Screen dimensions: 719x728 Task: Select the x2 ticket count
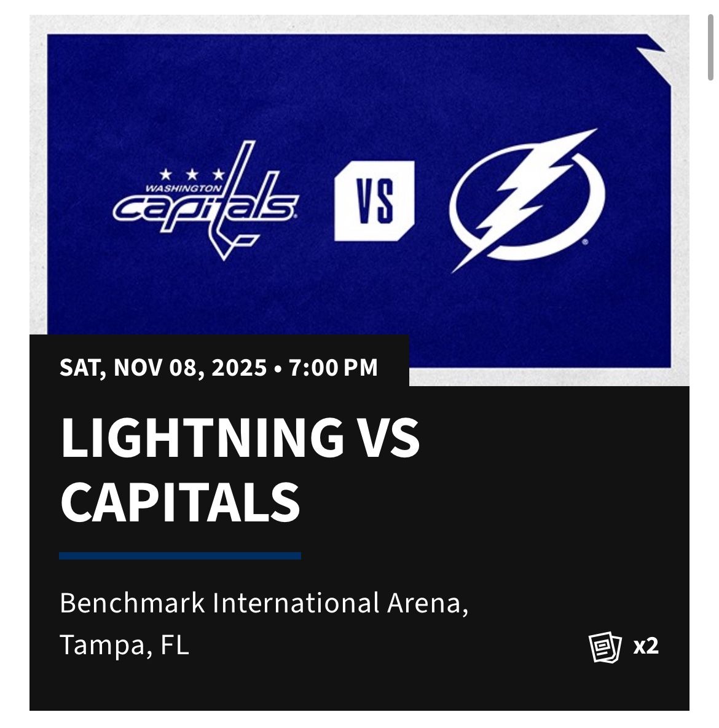pyautogui.click(x=646, y=646)
